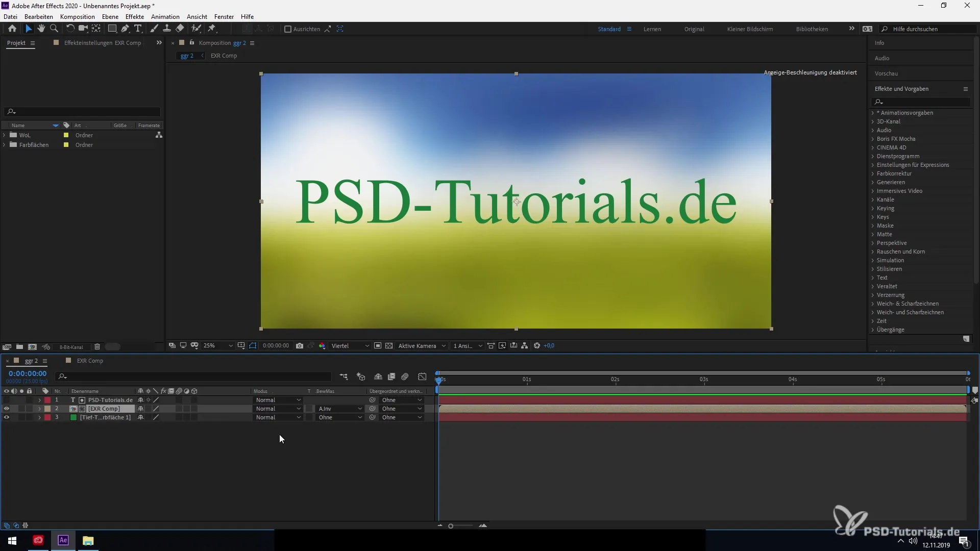The height and width of the screenshot is (551, 980).
Task: Open the Komposition menu
Action: (x=78, y=17)
